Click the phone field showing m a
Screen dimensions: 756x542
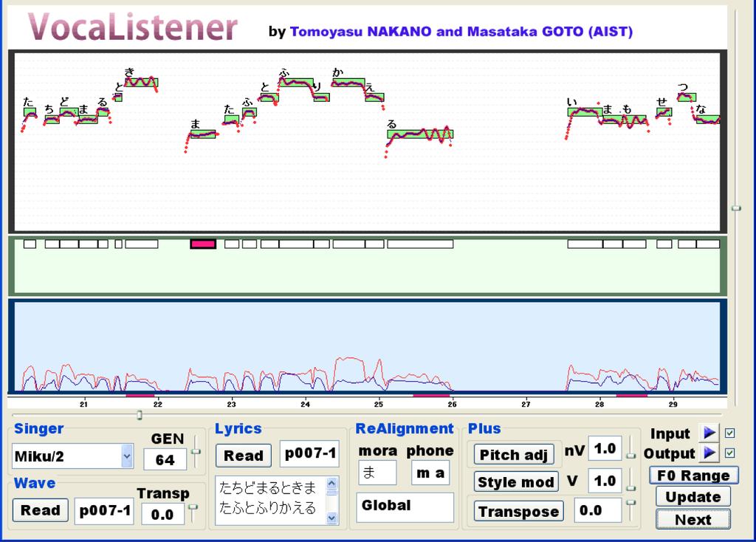tap(430, 473)
